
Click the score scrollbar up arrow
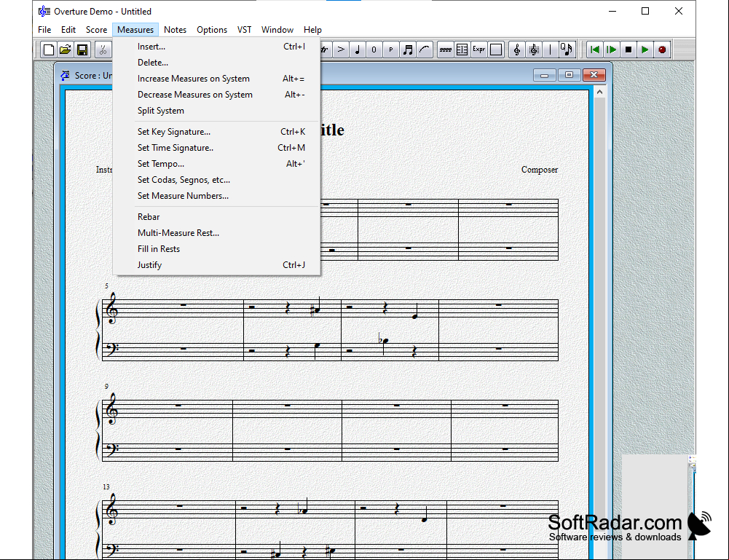pyautogui.click(x=600, y=92)
